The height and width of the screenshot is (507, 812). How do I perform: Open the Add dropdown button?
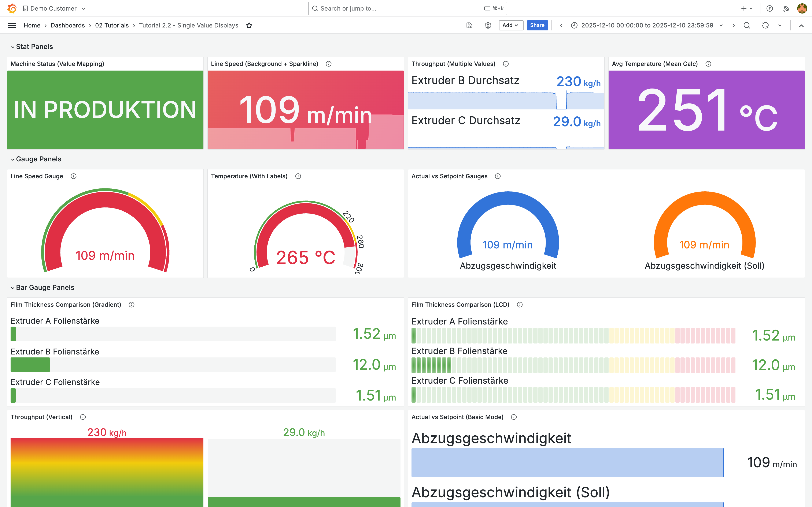(511, 26)
